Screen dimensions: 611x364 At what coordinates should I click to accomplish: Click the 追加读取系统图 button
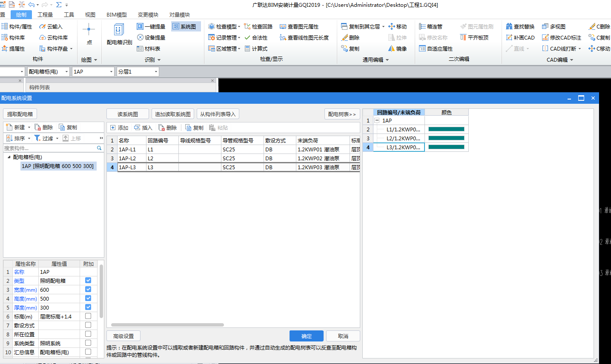coord(173,114)
